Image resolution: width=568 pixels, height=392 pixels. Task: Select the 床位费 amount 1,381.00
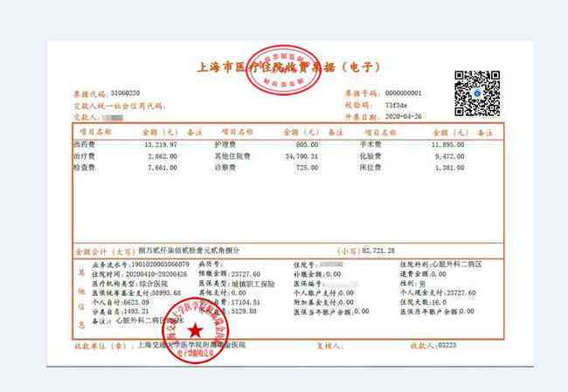(x=449, y=168)
